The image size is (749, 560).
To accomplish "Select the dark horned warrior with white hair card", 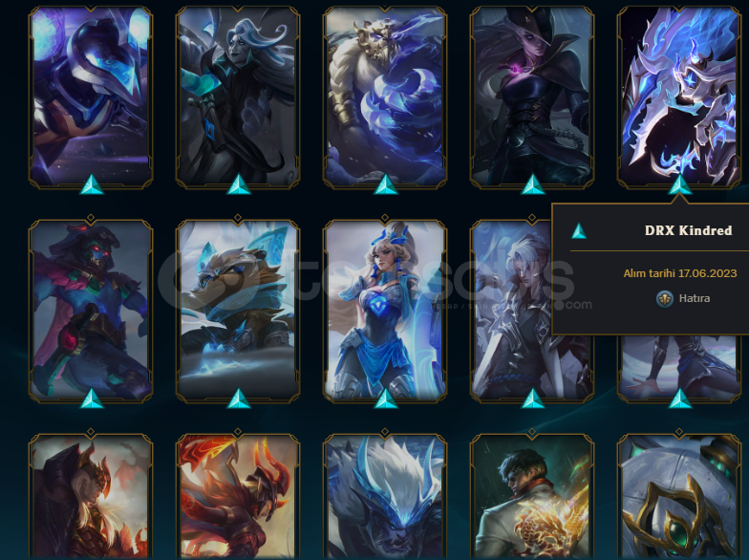I will coord(91,496).
